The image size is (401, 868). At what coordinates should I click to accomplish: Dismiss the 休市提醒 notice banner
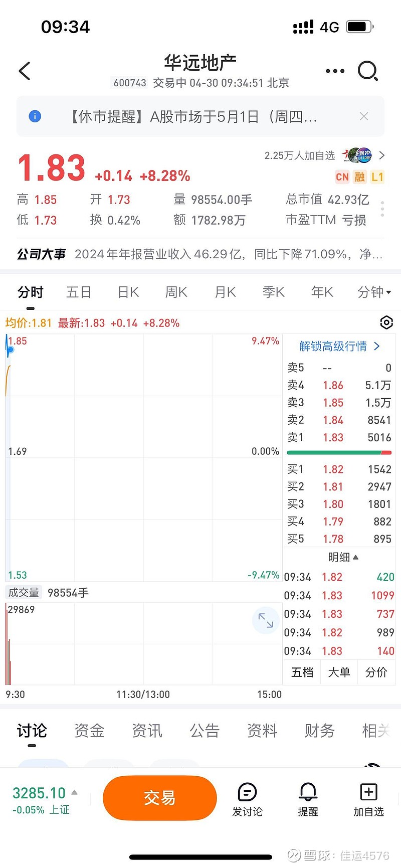pos(364,116)
